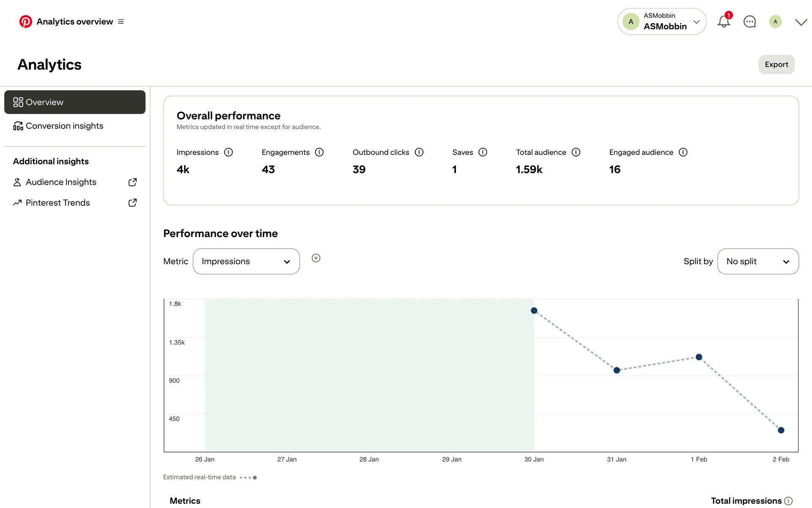This screenshot has height=508, width=812.
Task: Click the Export button
Action: point(776,64)
